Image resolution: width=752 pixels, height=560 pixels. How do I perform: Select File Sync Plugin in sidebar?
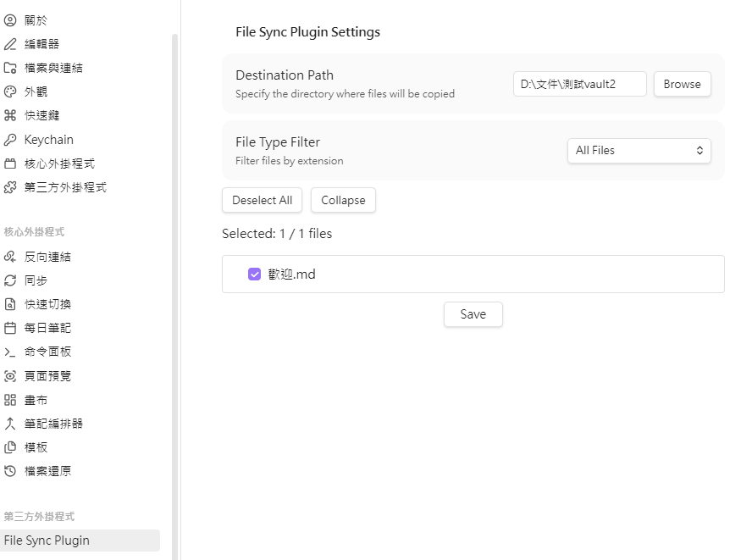tap(47, 541)
